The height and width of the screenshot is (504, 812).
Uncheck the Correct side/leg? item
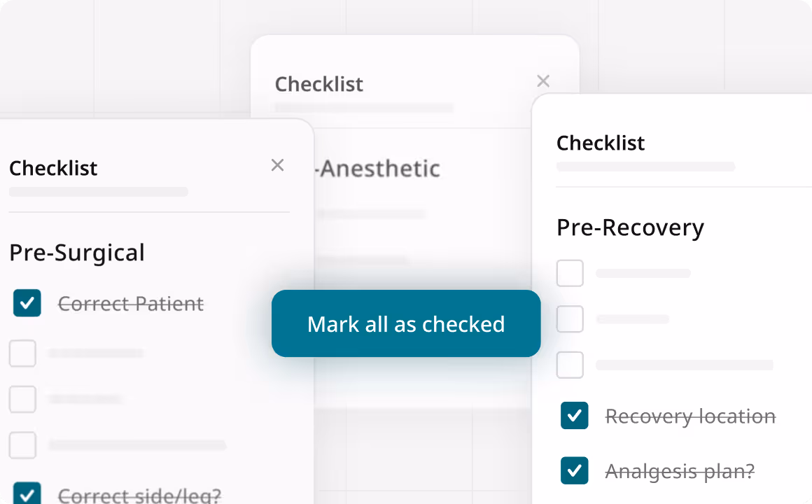tap(27, 495)
